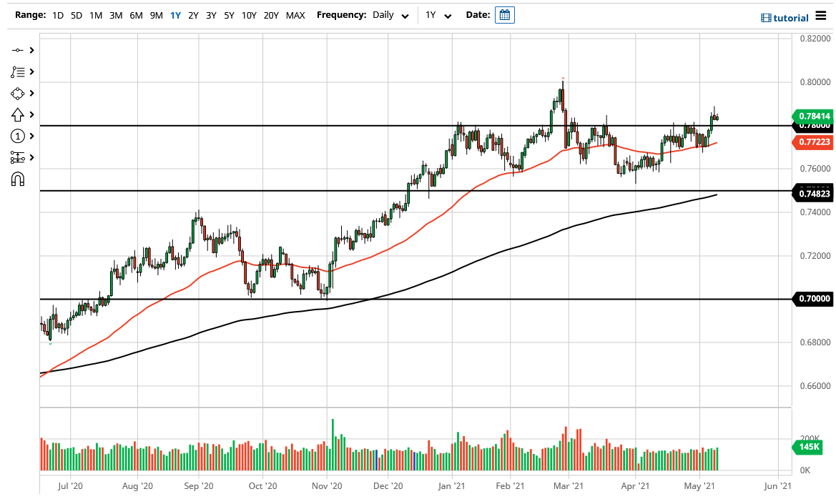Viewport: 836px width, 504px height.
Task: Open the Fibonacci lines tool
Action: click(x=19, y=71)
